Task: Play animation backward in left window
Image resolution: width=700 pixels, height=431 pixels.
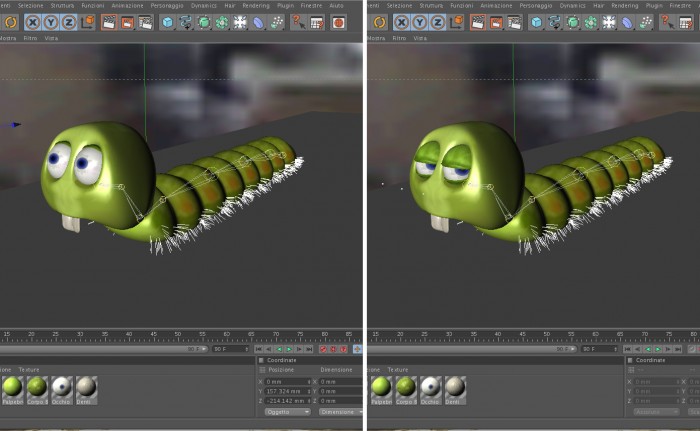Action: pos(279,349)
